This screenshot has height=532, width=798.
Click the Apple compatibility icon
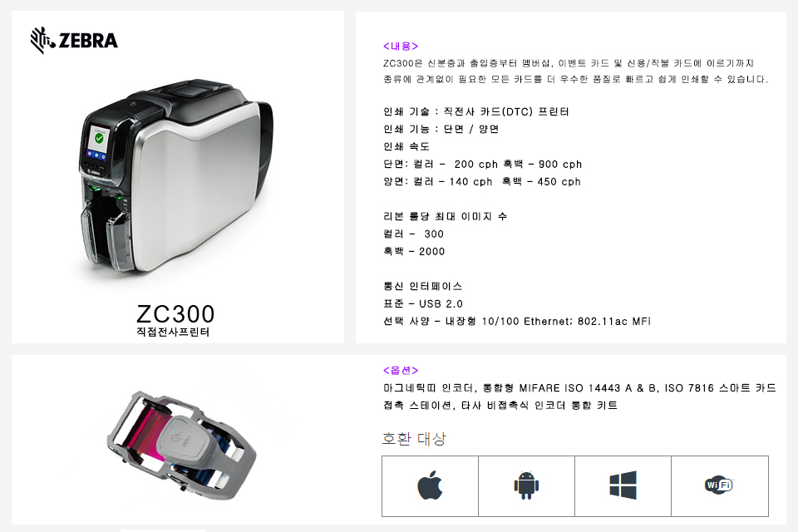[430, 485]
